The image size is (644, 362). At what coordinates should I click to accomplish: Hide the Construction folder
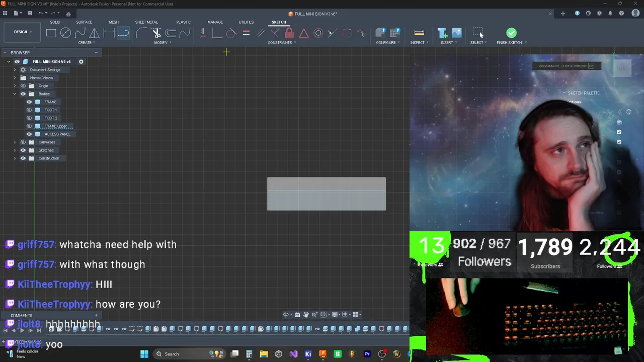[23, 158]
